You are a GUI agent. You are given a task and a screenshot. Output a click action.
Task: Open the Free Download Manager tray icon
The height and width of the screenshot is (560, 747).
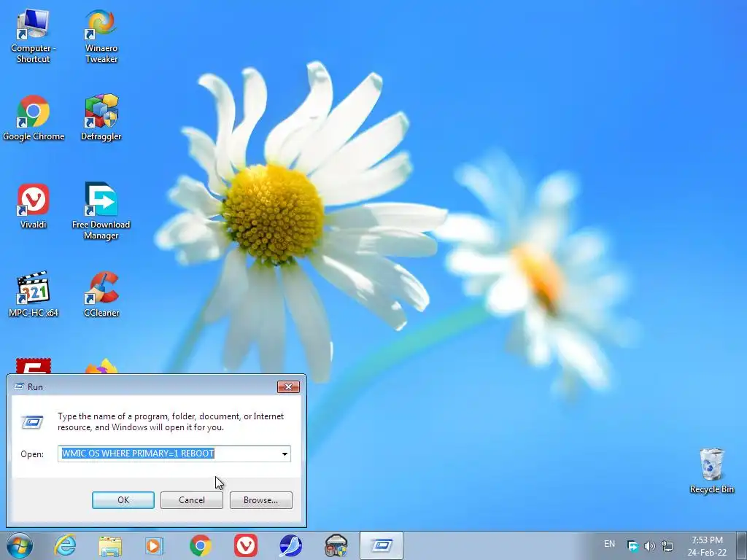coord(632,545)
